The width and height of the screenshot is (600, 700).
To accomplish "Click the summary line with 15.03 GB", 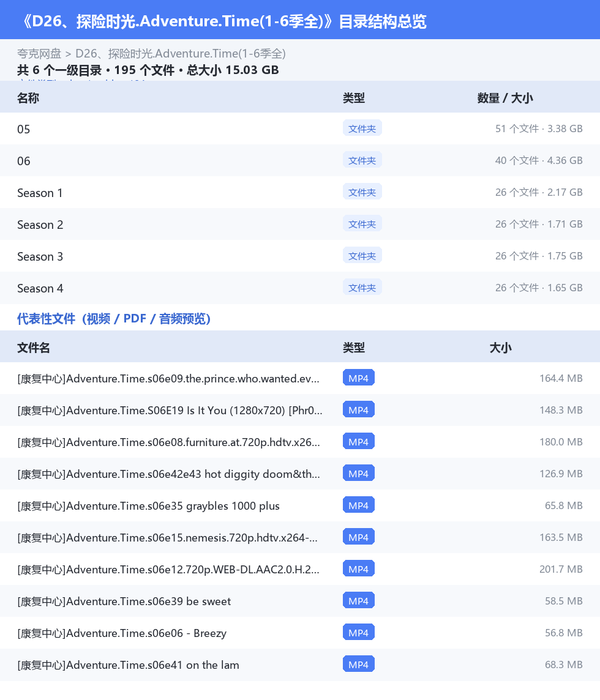I will coord(148,70).
